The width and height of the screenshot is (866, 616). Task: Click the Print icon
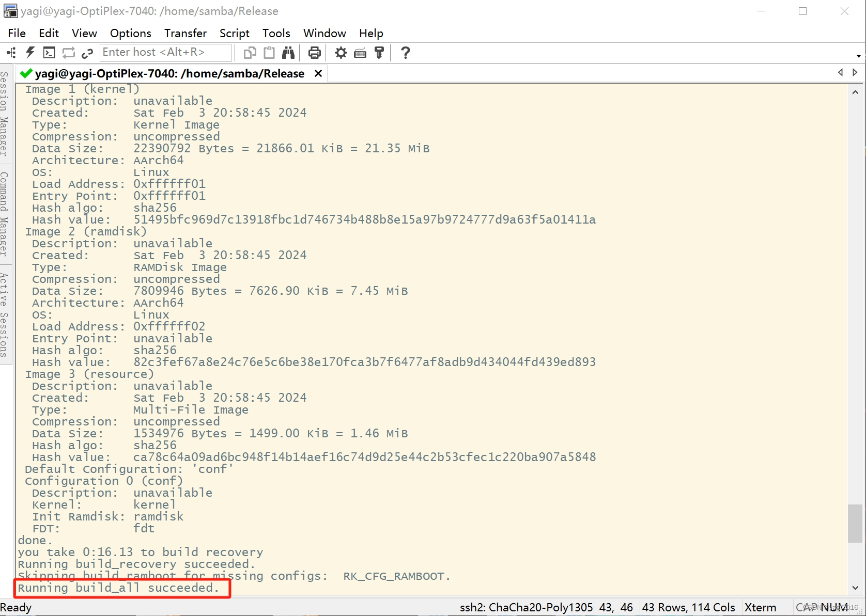point(314,53)
